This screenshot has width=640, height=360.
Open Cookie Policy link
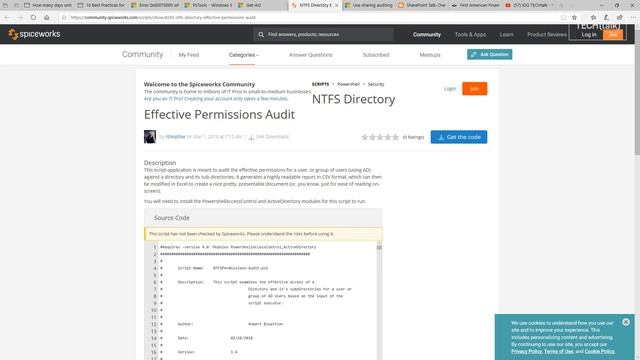(x=599, y=351)
